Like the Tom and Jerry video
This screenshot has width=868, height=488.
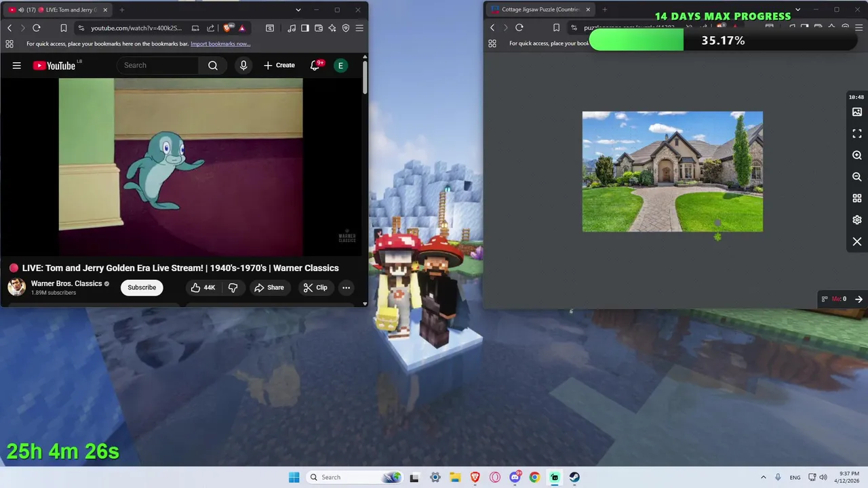click(203, 287)
